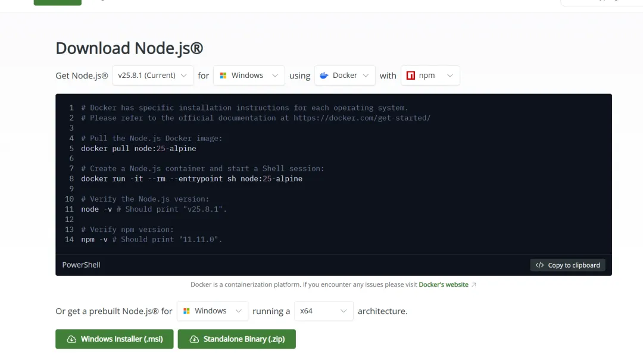The height and width of the screenshot is (364, 643).
Task: Click the 'npm -v' command line
Action: click(151, 239)
